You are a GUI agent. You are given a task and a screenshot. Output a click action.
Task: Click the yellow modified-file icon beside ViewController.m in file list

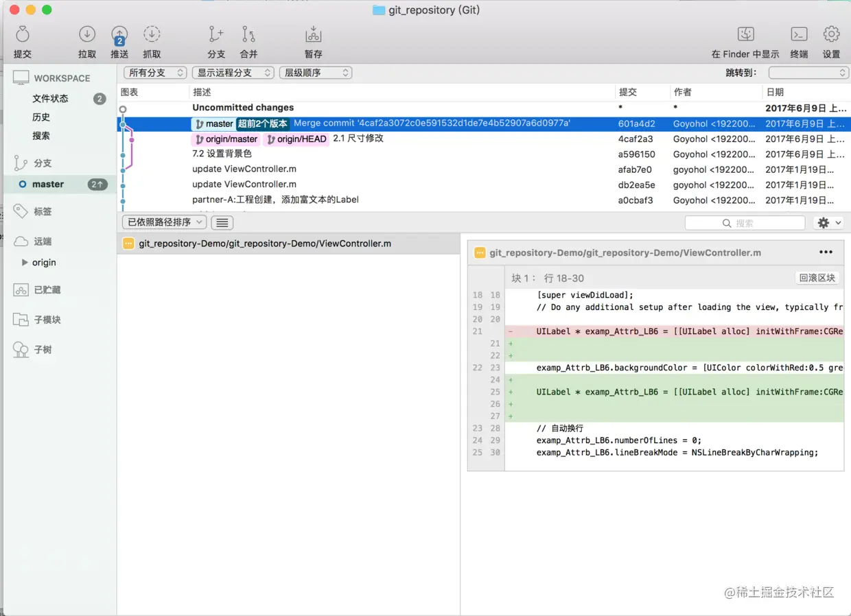128,244
